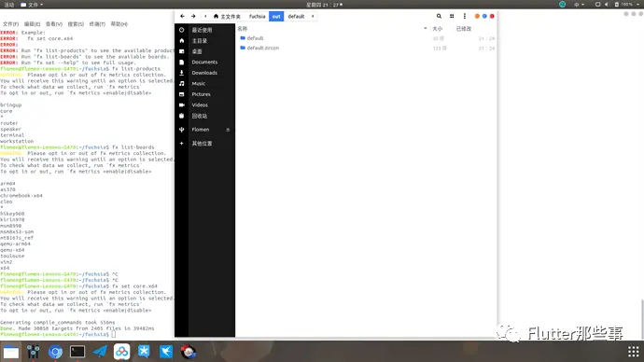The width and height of the screenshot is (644, 362).
Task: Launch Chromium from the dock
Action: [x=55, y=352]
